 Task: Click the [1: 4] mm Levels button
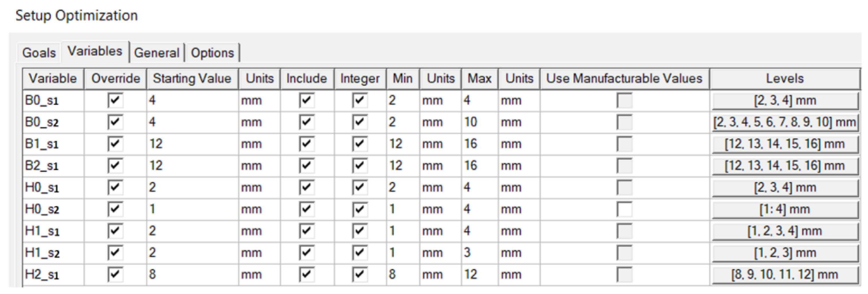pyautogui.click(x=785, y=209)
